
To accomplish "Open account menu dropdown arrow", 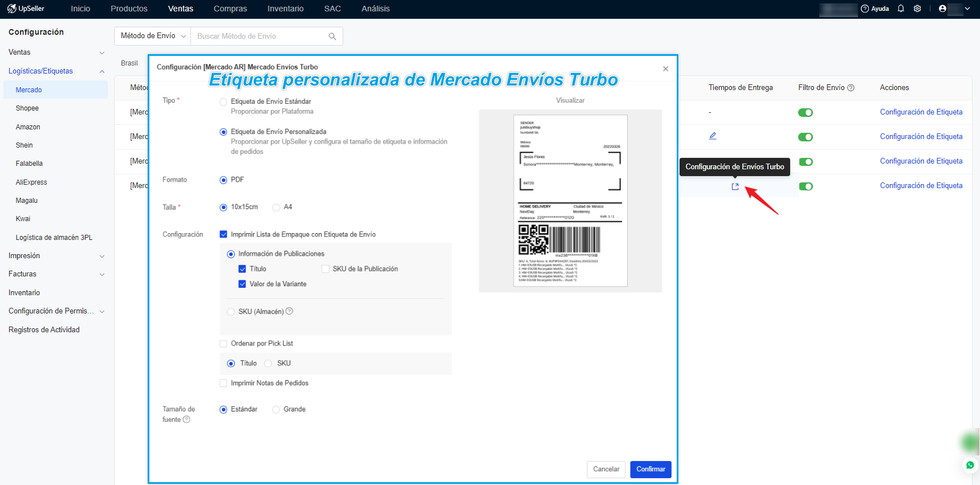I will tap(967, 9).
